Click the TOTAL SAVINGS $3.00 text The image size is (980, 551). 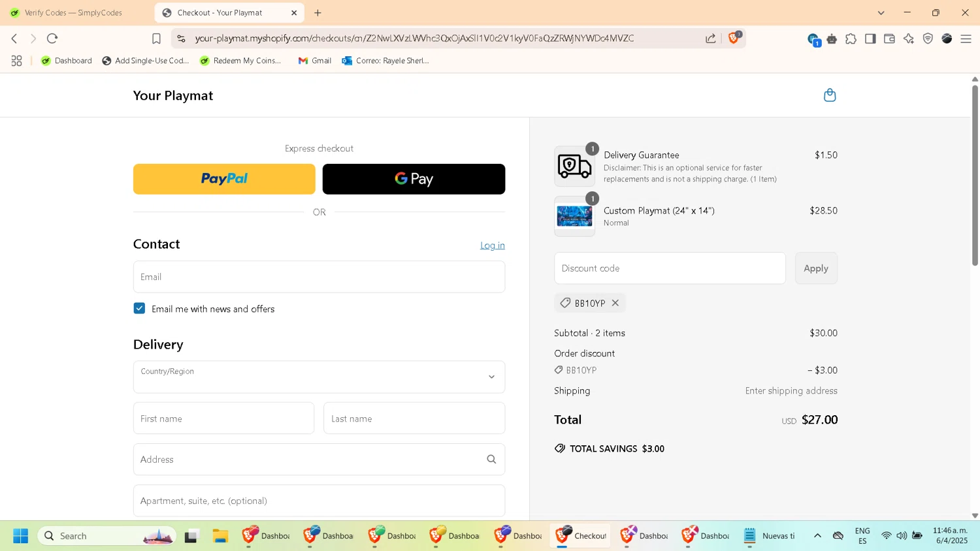pyautogui.click(x=617, y=449)
